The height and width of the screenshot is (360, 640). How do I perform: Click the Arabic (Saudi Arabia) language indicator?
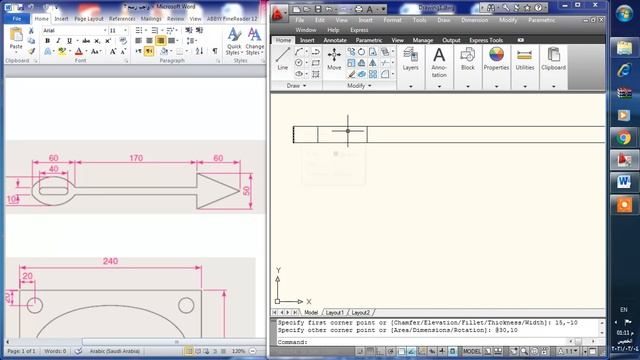114,351
